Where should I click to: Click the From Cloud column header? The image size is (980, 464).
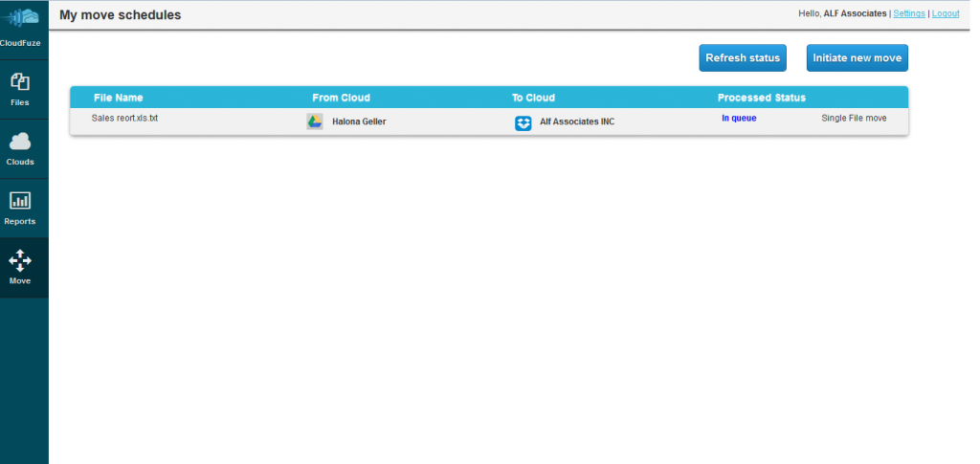click(x=341, y=98)
